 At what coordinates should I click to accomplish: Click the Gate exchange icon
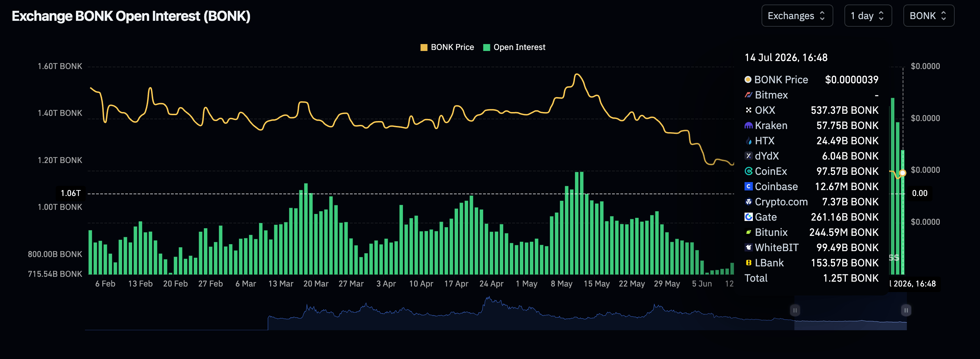click(x=748, y=217)
